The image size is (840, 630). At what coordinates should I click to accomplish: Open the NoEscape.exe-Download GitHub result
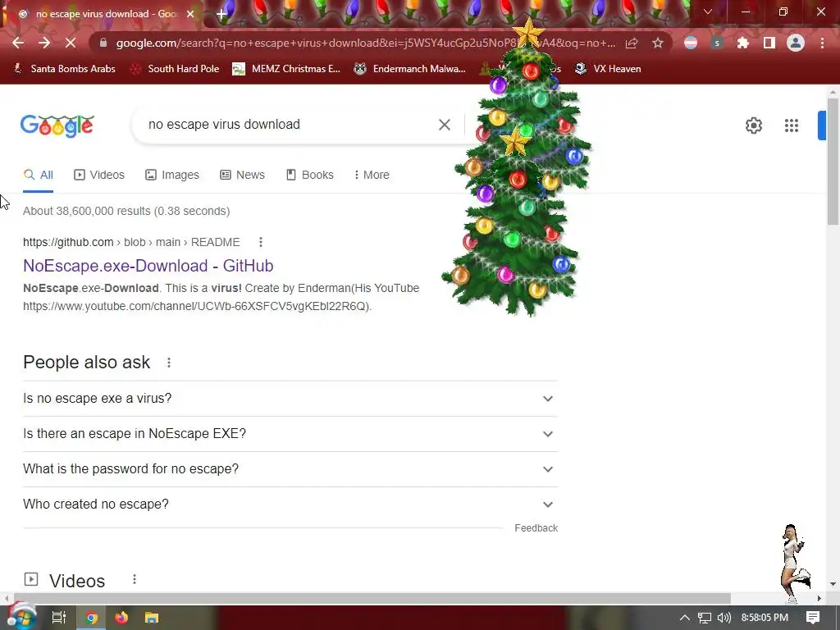click(x=148, y=266)
